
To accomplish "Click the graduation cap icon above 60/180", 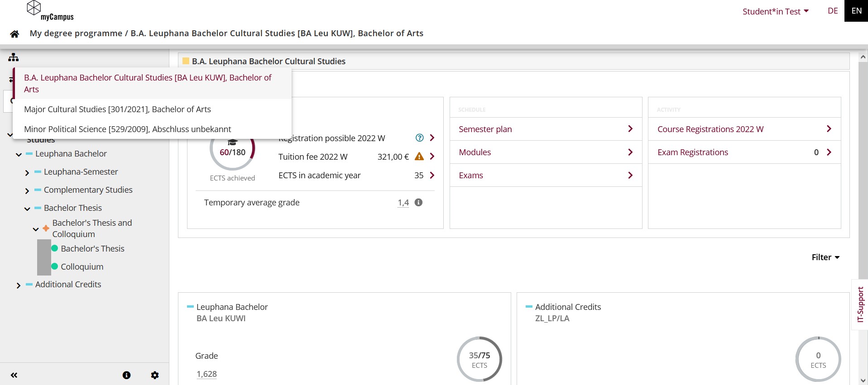I will point(232,143).
